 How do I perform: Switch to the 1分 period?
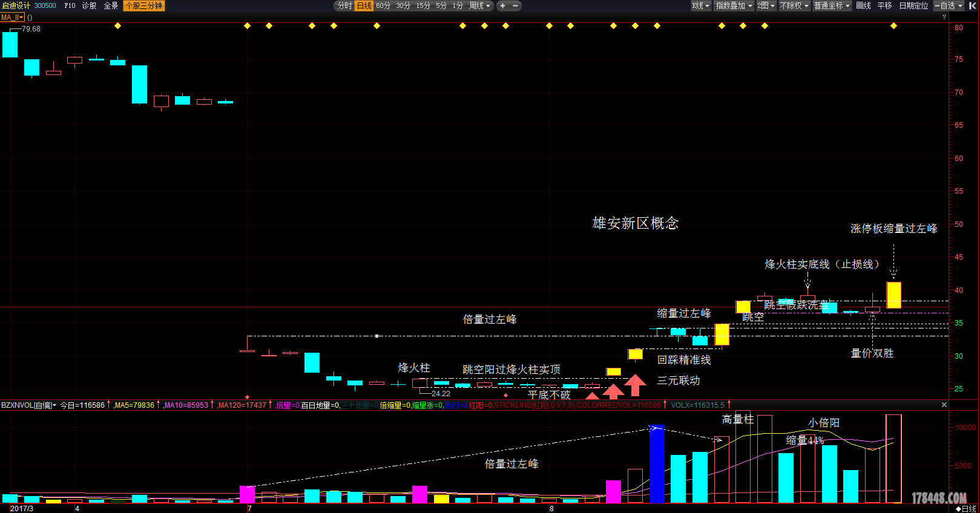[x=458, y=5]
